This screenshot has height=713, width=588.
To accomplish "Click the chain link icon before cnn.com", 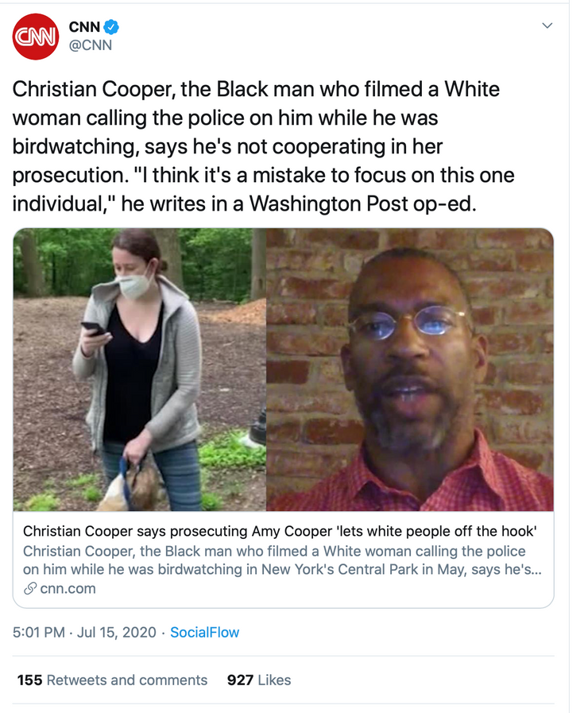I will click(x=30, y=589).
